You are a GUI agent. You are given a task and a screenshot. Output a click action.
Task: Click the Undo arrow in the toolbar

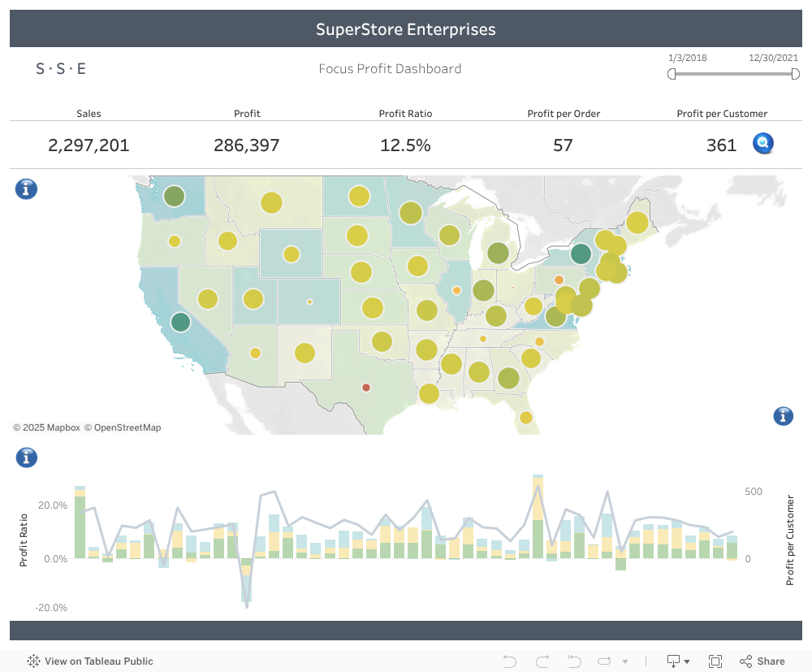pos(510,661)
